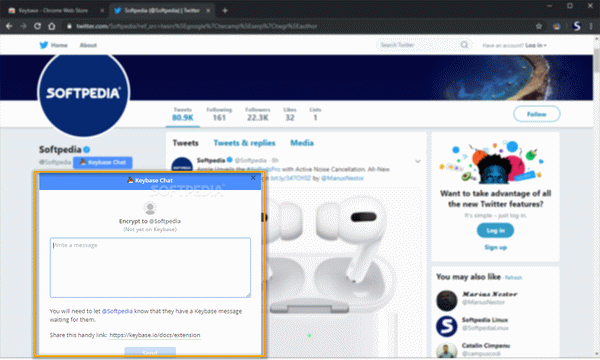Click the Softpedia S profile icon in toolbar
The height and width of the screenshot is (360, 600).
click(x=577, y=26)
